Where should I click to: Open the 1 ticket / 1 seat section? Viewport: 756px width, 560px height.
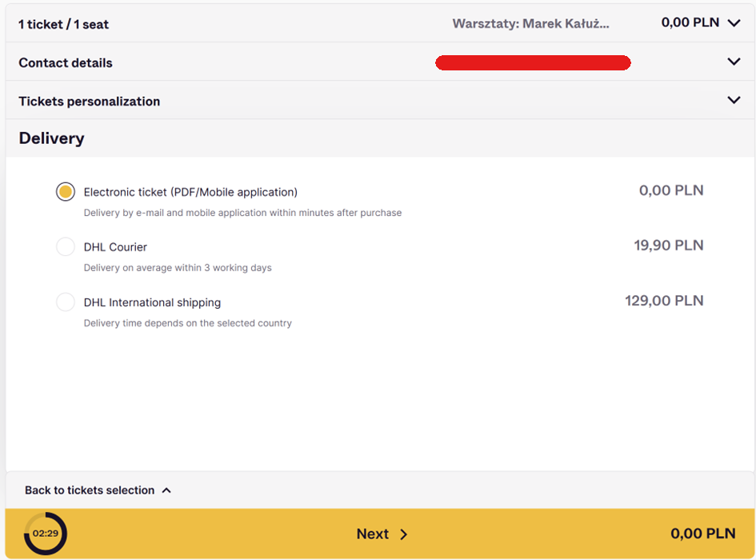[x=380, y=23]
